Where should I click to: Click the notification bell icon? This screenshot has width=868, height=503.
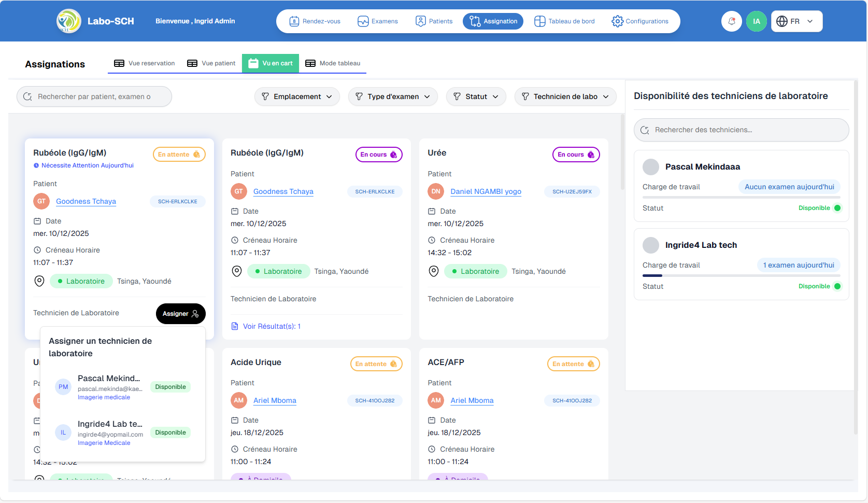[731, 21]
